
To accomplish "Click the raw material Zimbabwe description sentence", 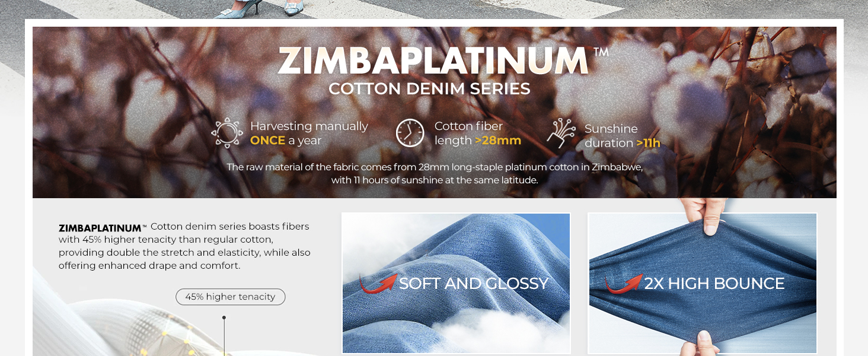I will pyautogui.click(x=435, y=173).
